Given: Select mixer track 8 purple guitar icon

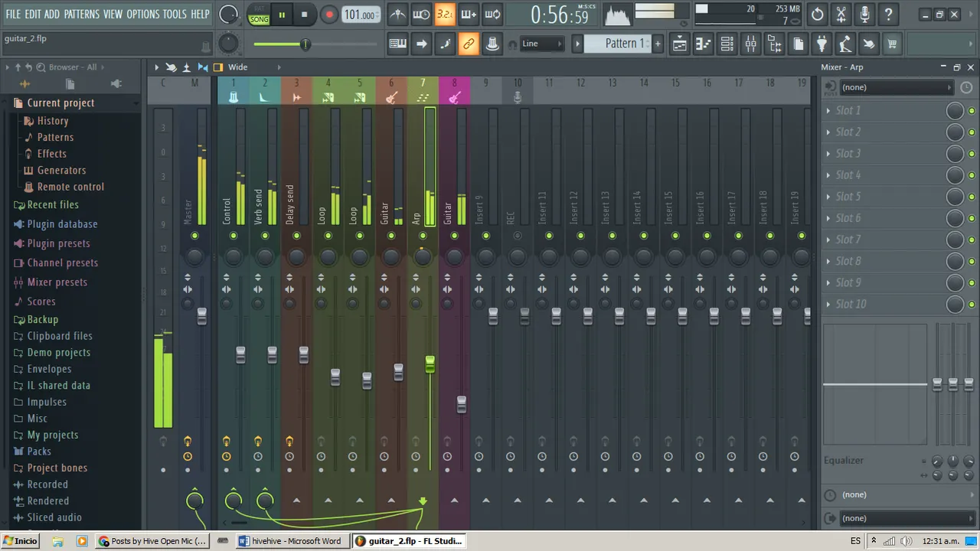Looking at the screenshot, I should pos(454,97).
